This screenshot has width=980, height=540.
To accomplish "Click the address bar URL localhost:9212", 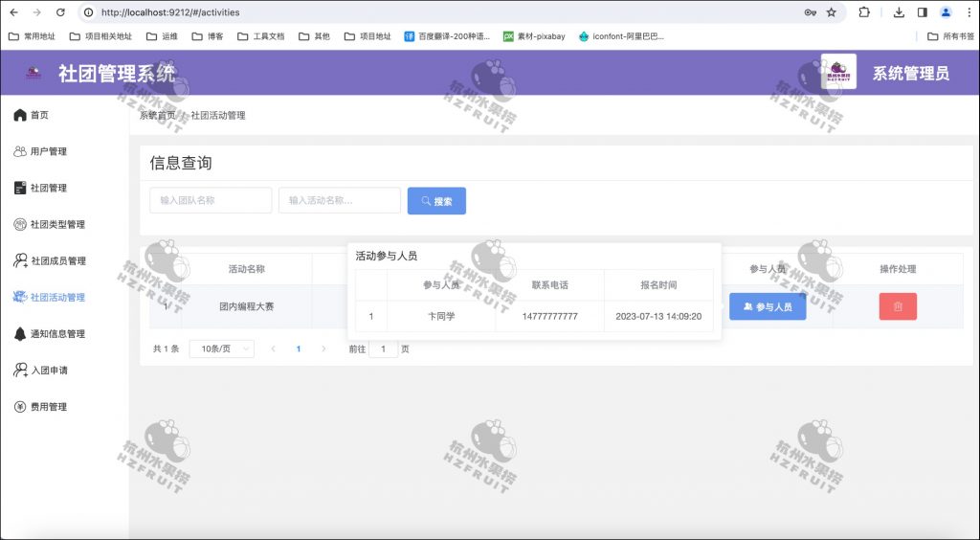I will pyautogui.click(x=170, y=12).
